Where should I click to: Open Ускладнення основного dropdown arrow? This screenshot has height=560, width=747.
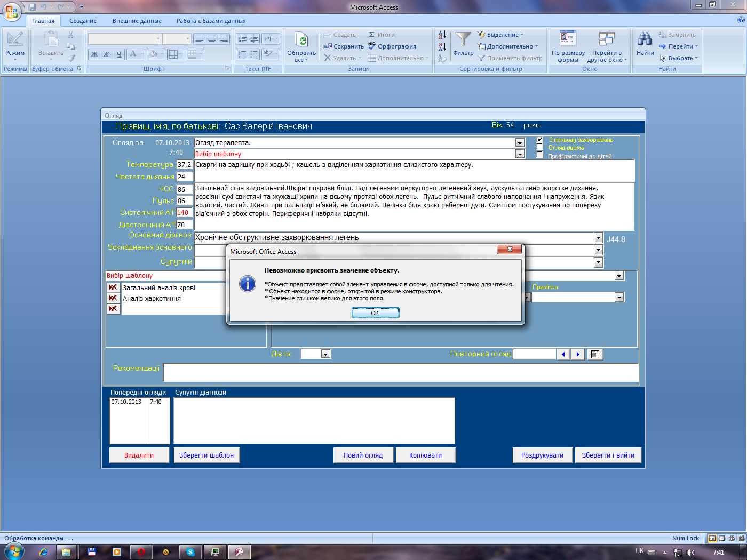coord(598,250)
